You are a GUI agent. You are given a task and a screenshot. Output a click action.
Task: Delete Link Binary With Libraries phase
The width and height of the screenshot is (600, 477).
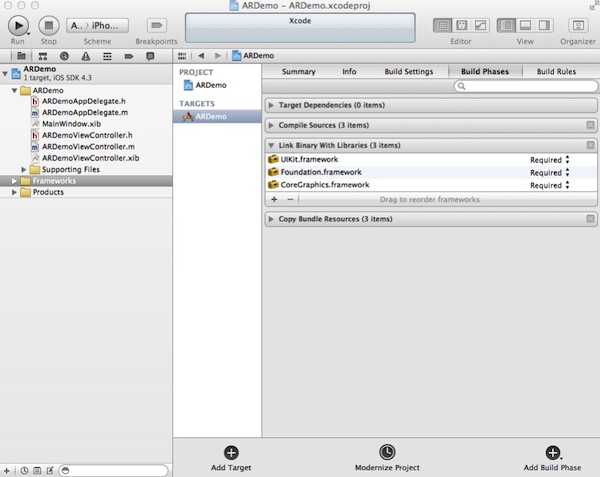point(590,145)
